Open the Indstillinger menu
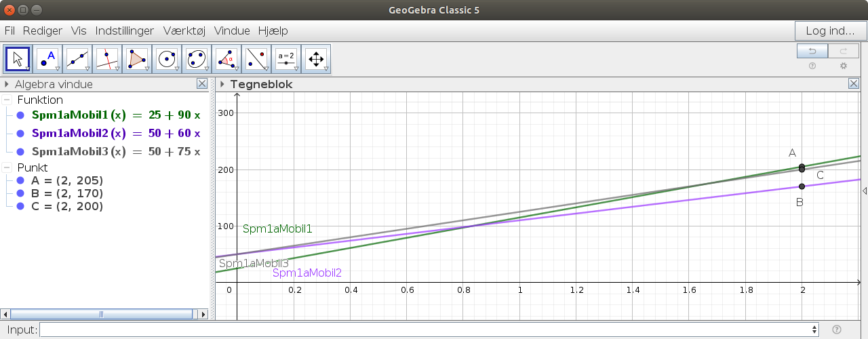868x339 pixels. pyautogui.click(x=125, y=31)
